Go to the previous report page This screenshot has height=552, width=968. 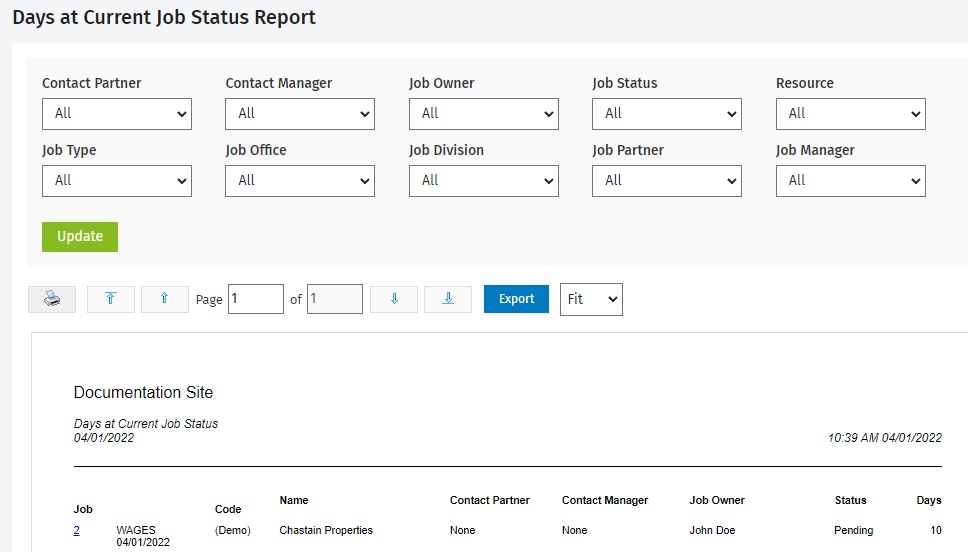click(165, 299)
